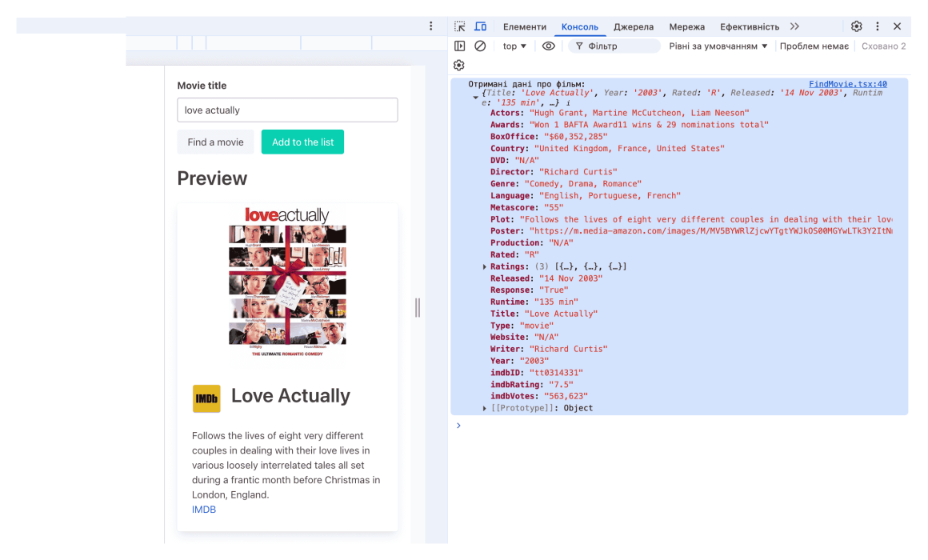Screen dimensions: 928x560
Task: Open the browser page three-dot menu
Action: (x=431, y=26)
